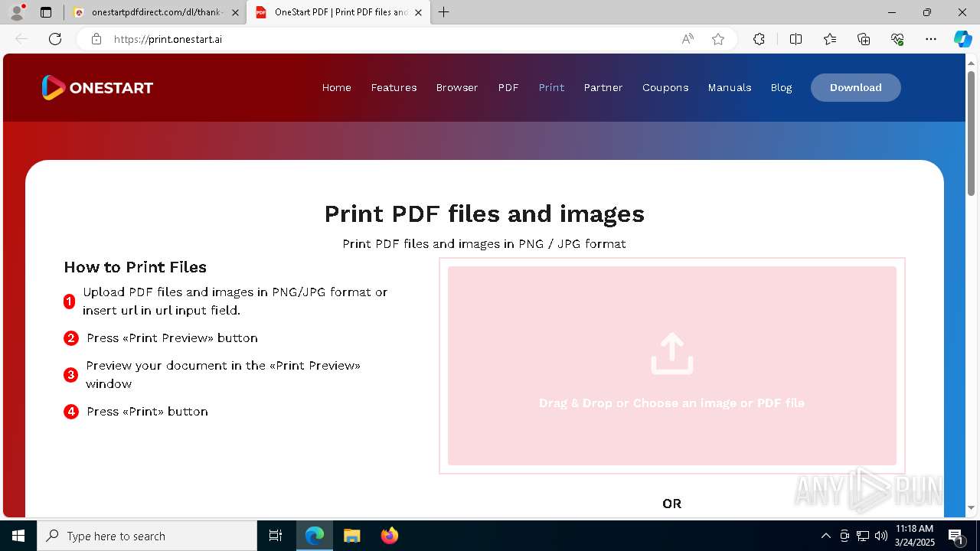Click the page vertical scrollbar thumb
This screenshot has height=551, width=980.
(x=972, y=132)
